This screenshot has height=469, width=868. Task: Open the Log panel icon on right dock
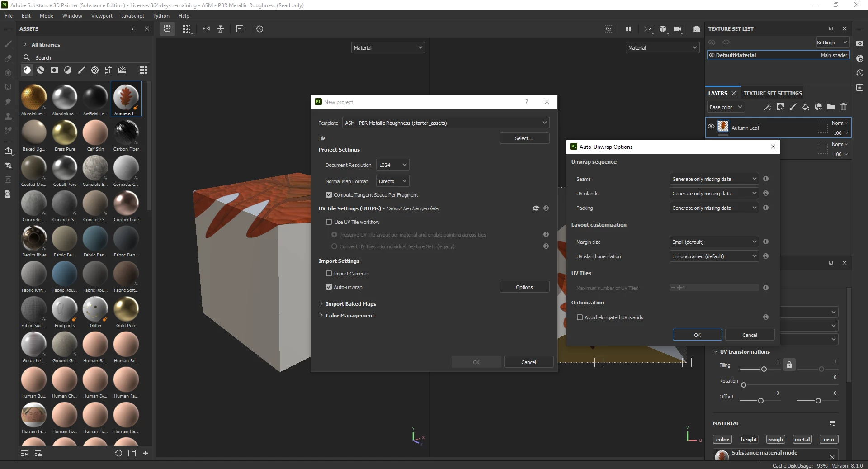pos(860,87)
